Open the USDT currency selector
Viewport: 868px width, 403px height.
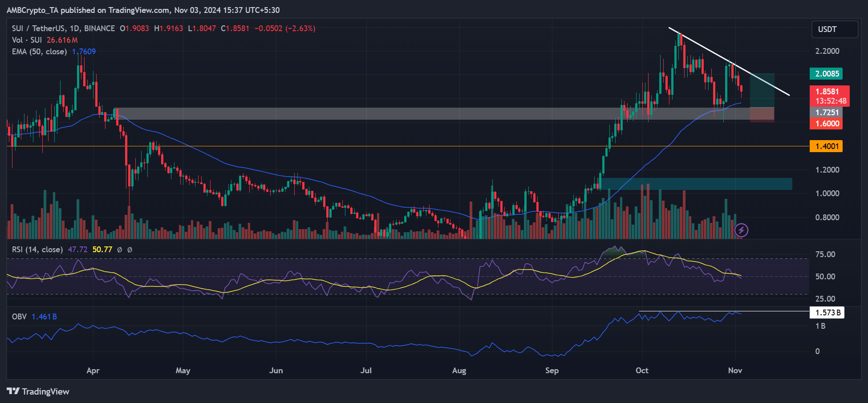(x=834, y=29)
